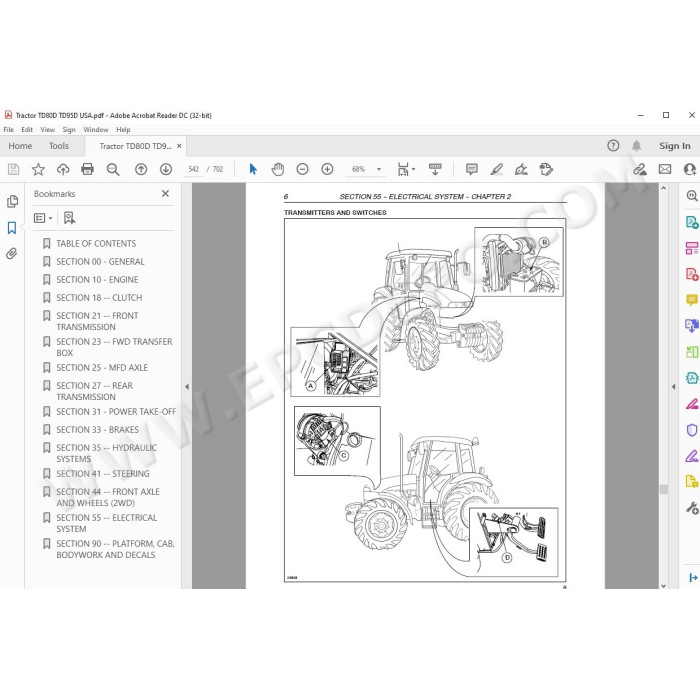This screenshot has width=700, height=700.
Task: Open the View menu
Action: (47, 129)
